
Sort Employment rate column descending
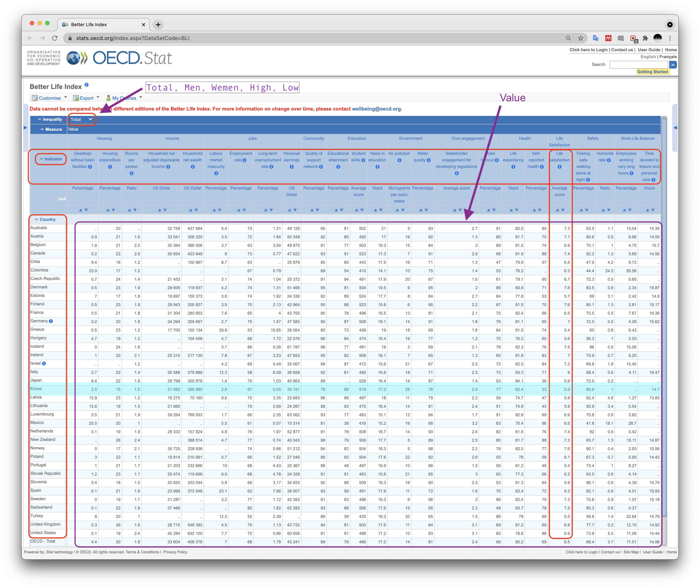coord(244,210)
